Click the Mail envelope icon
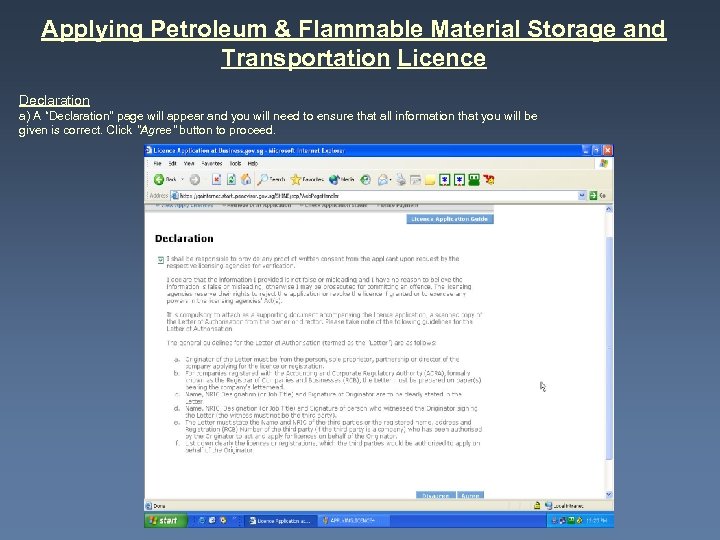This screenshot has width=720, height=540. coord(382,180)
